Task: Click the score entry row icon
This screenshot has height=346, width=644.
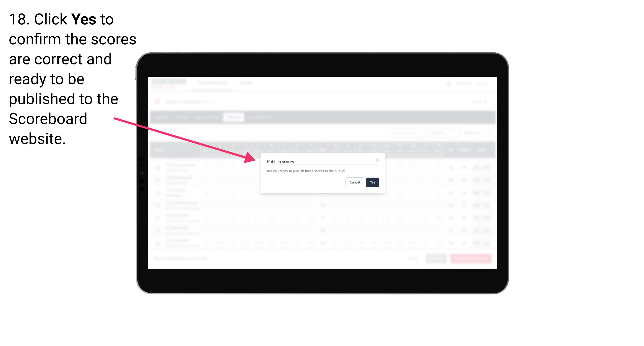Action: pyautogui.click(x=158, y=167)
